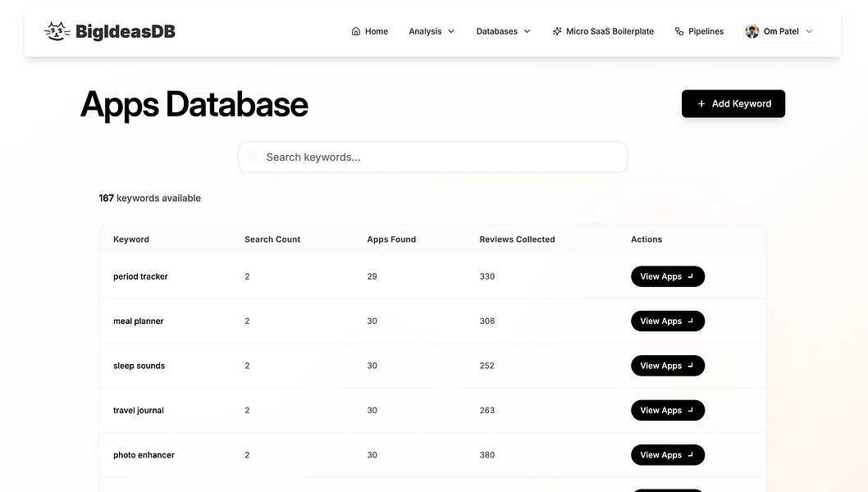View apps for meal planner
Viewport: 868px width, 492px height.
click(x=667, y=321)
